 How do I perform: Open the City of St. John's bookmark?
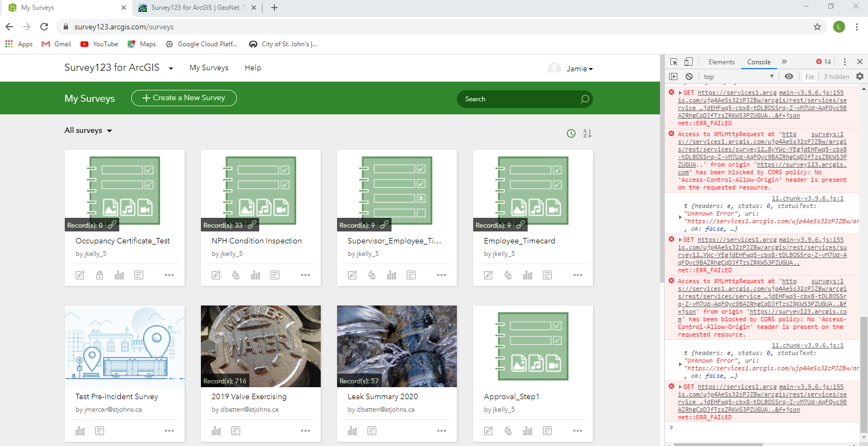283,44
